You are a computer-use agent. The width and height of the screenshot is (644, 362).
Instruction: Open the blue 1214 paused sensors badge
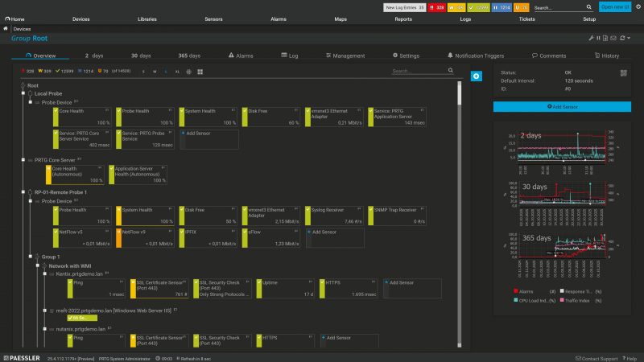pyautogui.click(x=502, y=7)
